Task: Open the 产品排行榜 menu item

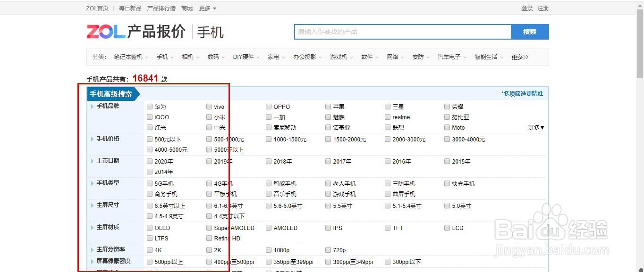Action: click(161, 8)
